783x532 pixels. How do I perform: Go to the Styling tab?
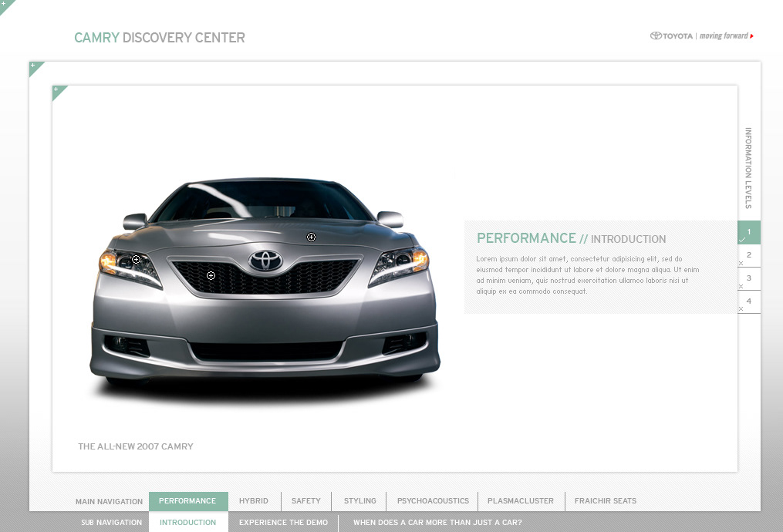(360, 501)
